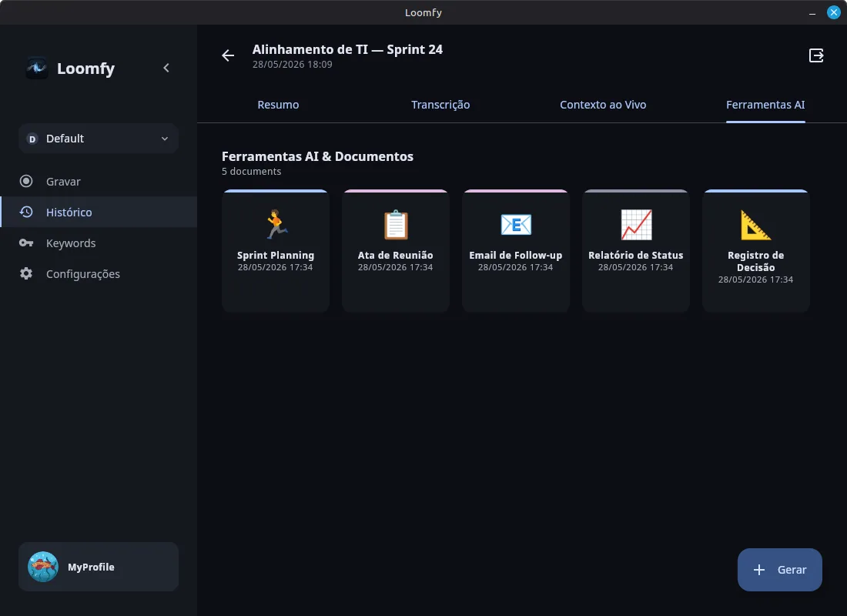Click the Loomfy logo icon
Image resolution: width=847 pixels, height=616 pixels.
[37, 68]
